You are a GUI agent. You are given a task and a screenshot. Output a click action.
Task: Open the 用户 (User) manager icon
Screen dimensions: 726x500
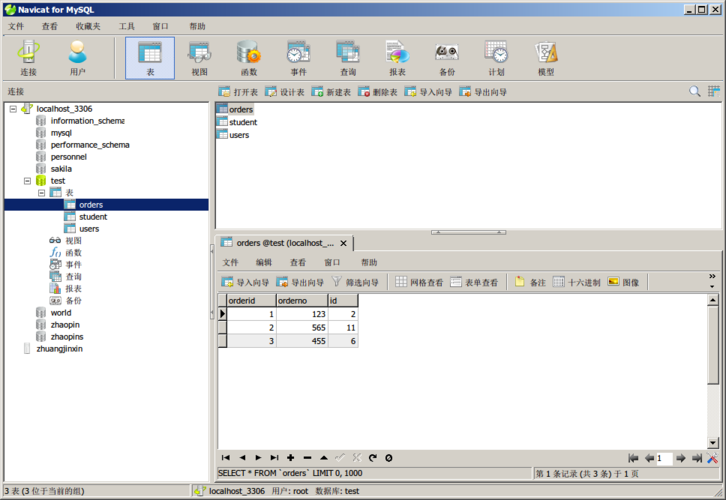(x=77, y=58)
